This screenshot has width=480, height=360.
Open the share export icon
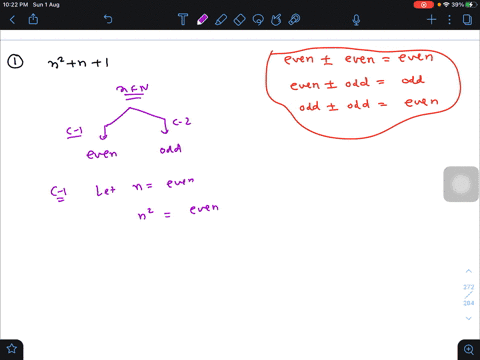pyautogui.click(x=33, y=19)
